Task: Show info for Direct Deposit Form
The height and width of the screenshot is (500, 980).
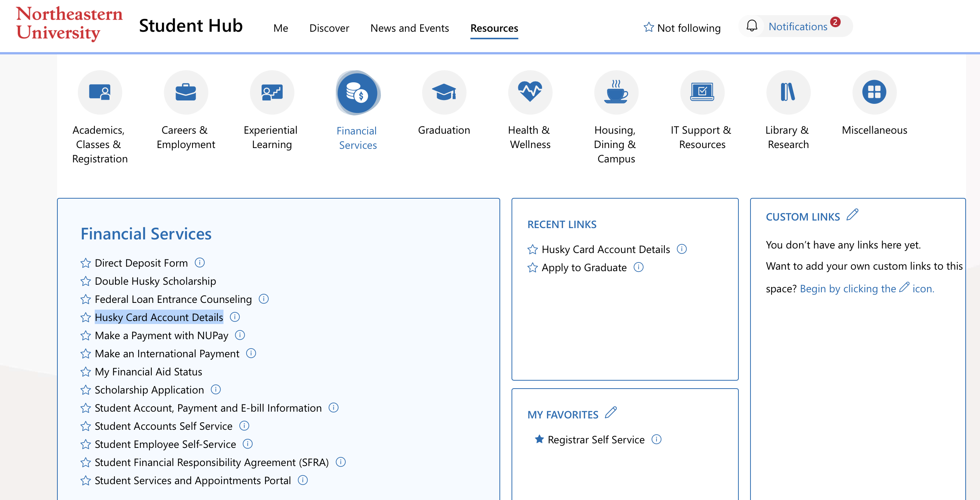Action: point(200,262)
